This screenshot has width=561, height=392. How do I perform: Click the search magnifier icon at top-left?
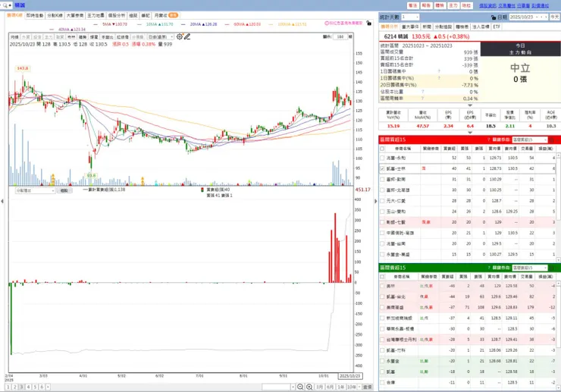(5, 5)
